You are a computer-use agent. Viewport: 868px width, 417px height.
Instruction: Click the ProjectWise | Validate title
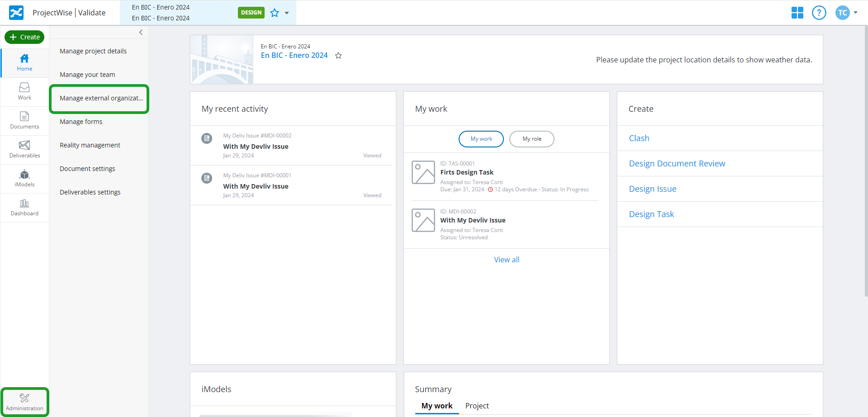point(69,13)
